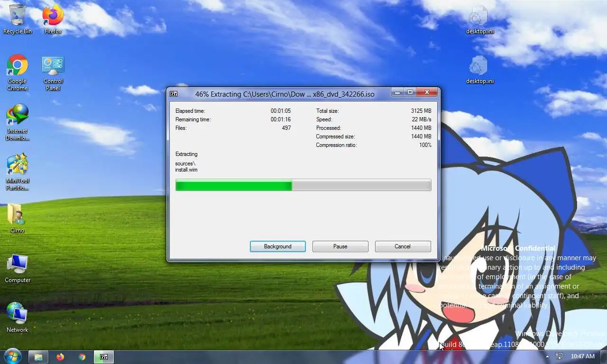Cancel the extraction

pyautogui.click(x=403, y=246)
